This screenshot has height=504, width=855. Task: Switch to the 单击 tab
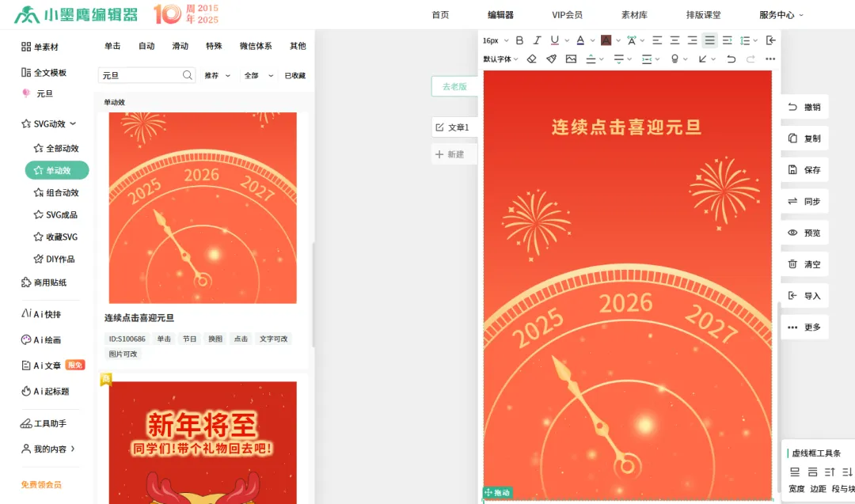(x=112, y=46)
